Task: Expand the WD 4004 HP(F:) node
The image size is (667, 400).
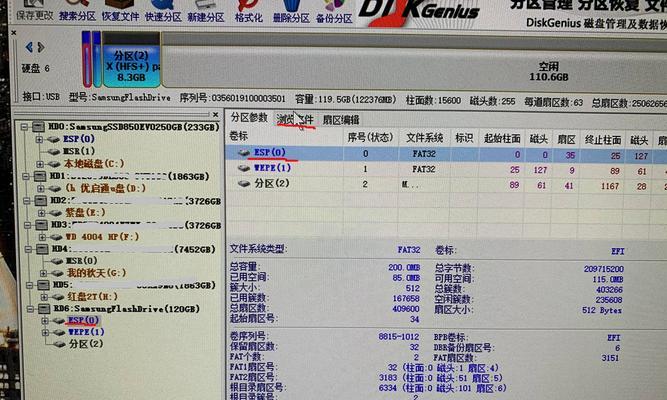Action: [42, 237]
